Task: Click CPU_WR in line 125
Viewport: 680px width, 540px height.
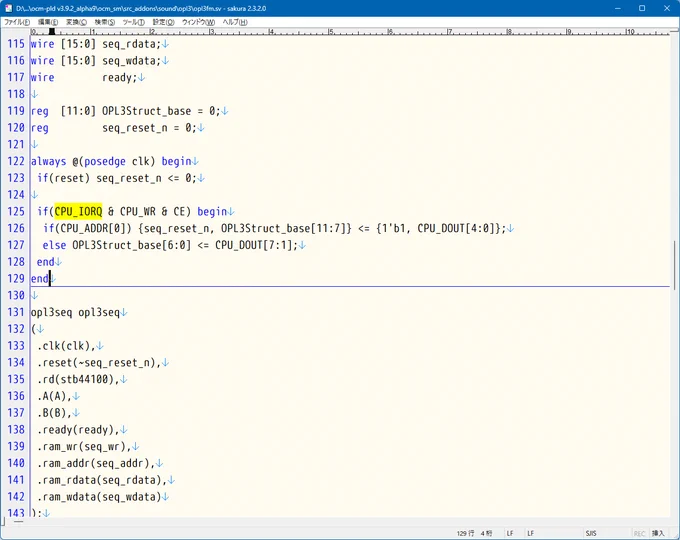Action: 137,212
